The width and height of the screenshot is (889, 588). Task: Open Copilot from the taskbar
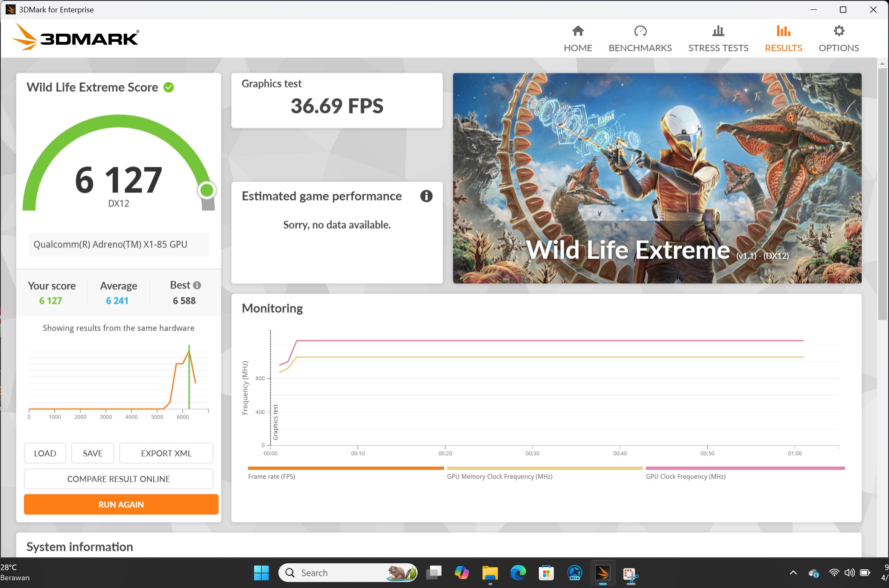click(462, 573)
